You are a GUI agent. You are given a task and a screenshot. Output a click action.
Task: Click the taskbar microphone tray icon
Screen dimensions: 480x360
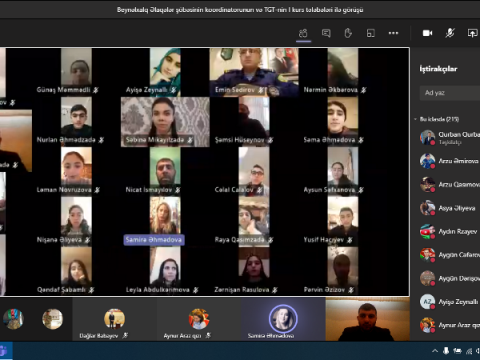pyautogui.click(x=446, y=351)
